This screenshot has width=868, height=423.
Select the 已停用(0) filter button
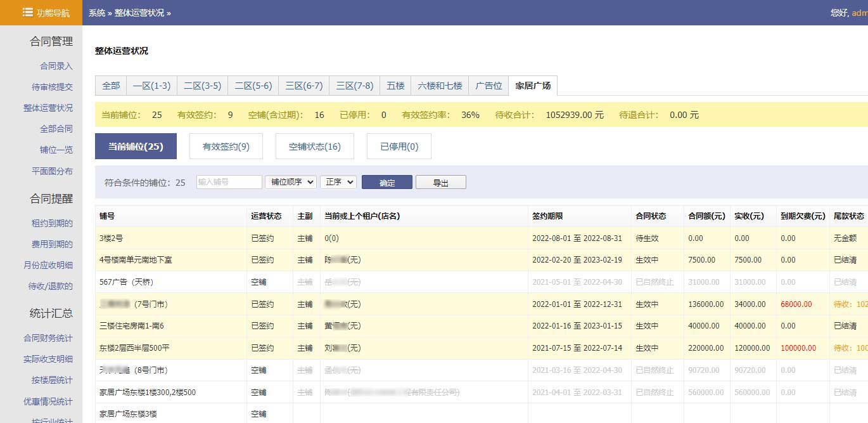coord(399,146)
